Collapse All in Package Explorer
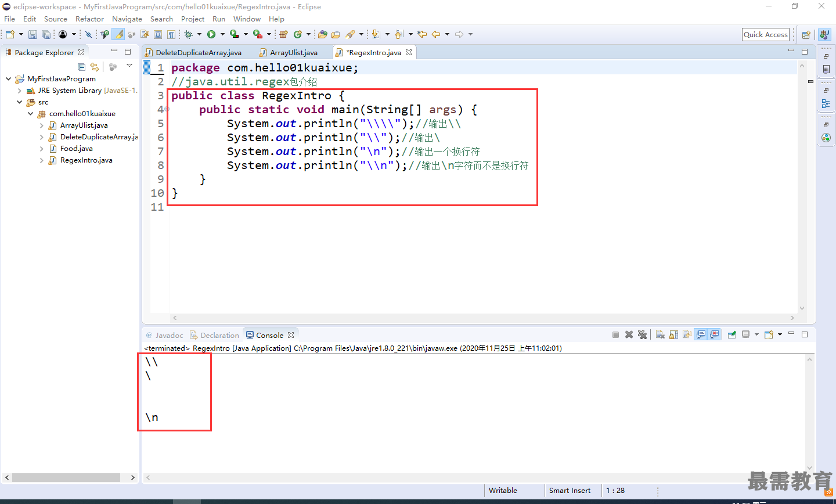Viewport: 836px width, 504px height. tap(81, 67)
